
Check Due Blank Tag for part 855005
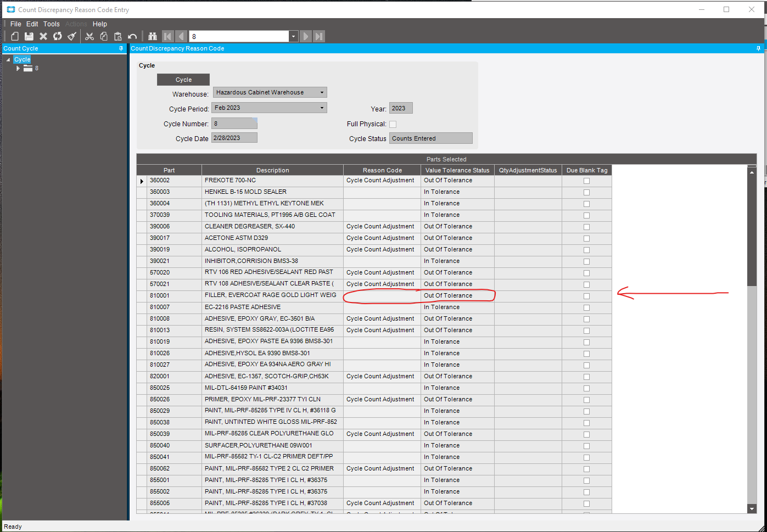[586, 503]
